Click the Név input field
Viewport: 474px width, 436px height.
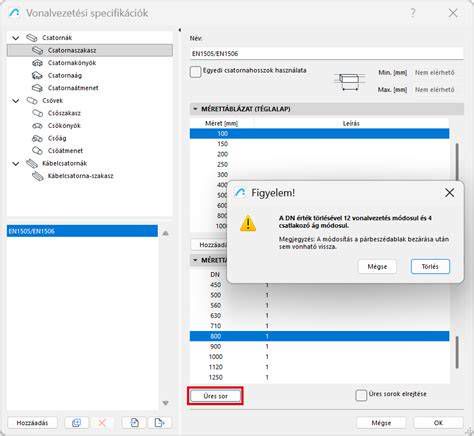pyautogui.click(x=327, y=53)
